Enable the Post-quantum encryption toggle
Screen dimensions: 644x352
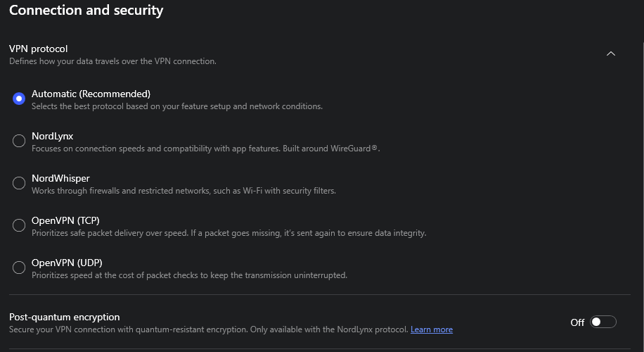click(603, 322)
